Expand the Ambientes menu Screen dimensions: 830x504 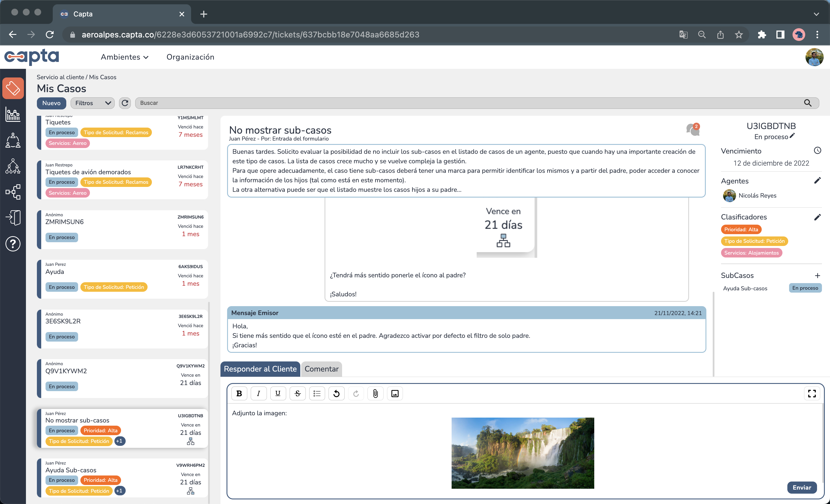click(124, 57)
